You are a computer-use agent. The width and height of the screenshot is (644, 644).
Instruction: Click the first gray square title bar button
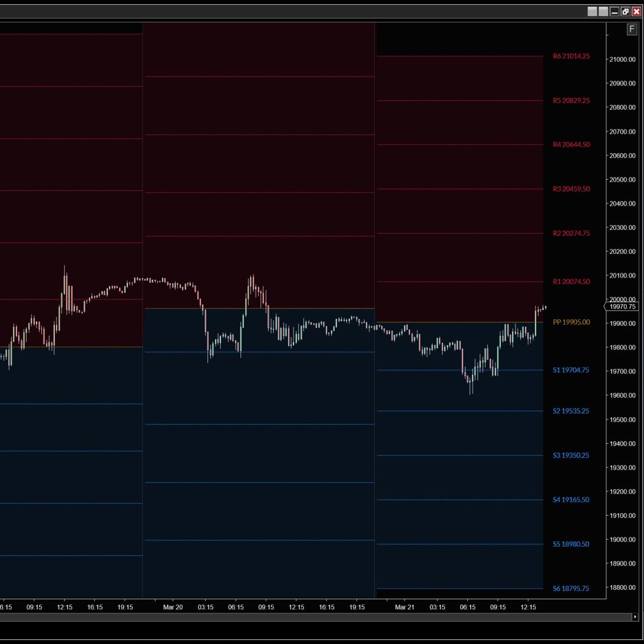592,12
